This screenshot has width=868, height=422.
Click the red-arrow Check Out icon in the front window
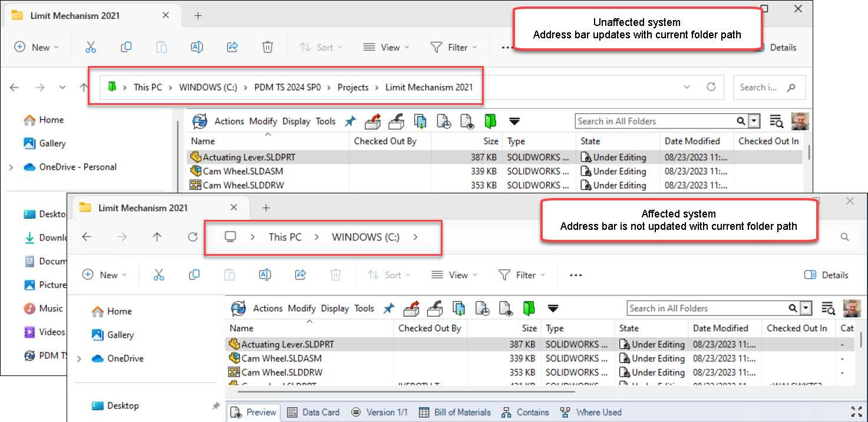click(x=411, y=308)
